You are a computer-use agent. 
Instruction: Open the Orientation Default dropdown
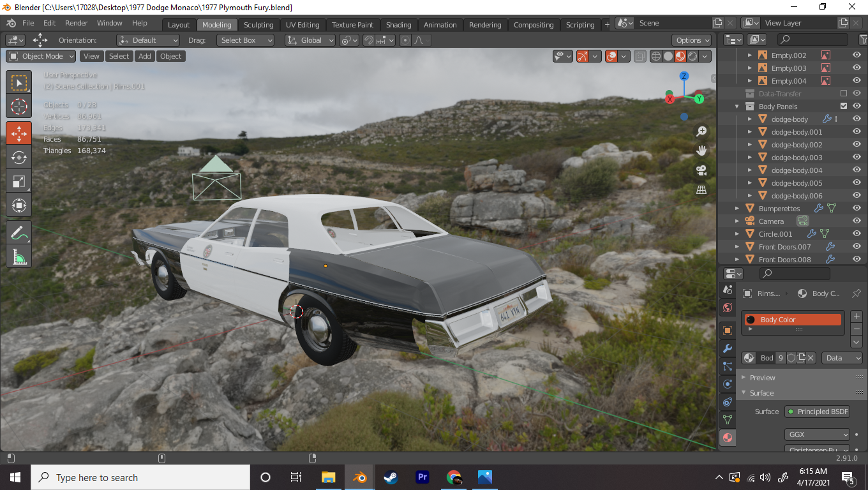(x=148, y=40)
